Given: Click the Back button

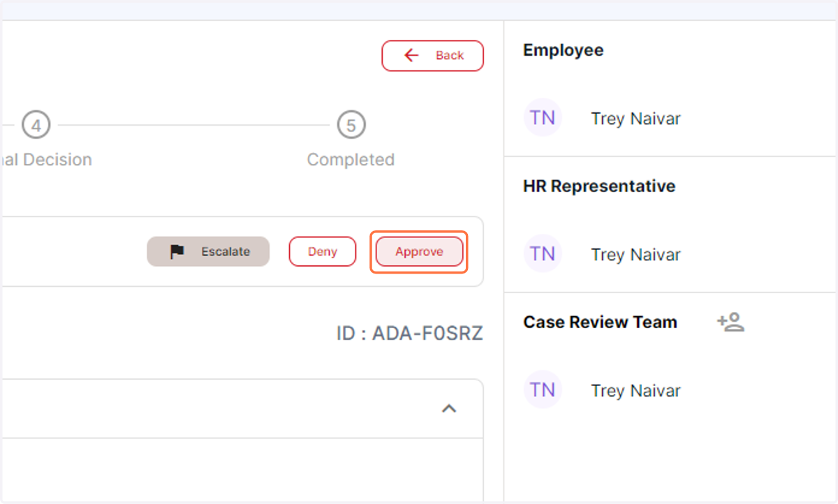Looking at the screenshot, I should (432, 56).
